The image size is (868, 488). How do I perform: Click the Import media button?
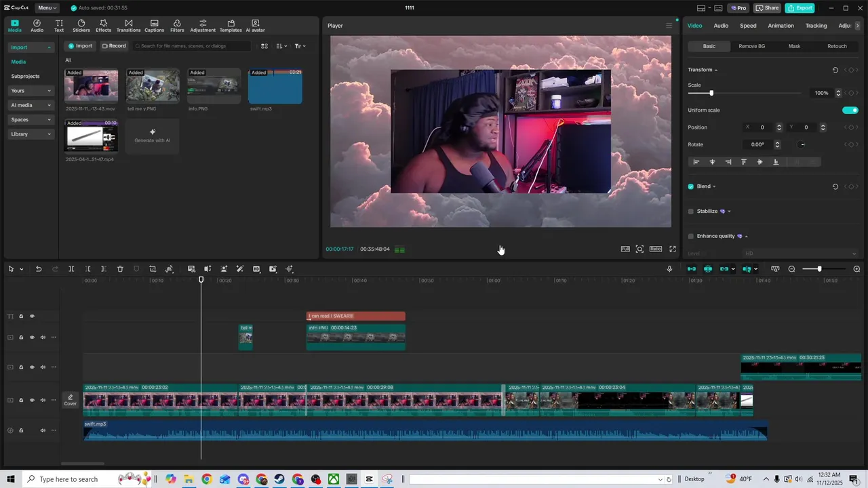click(79, 46)
